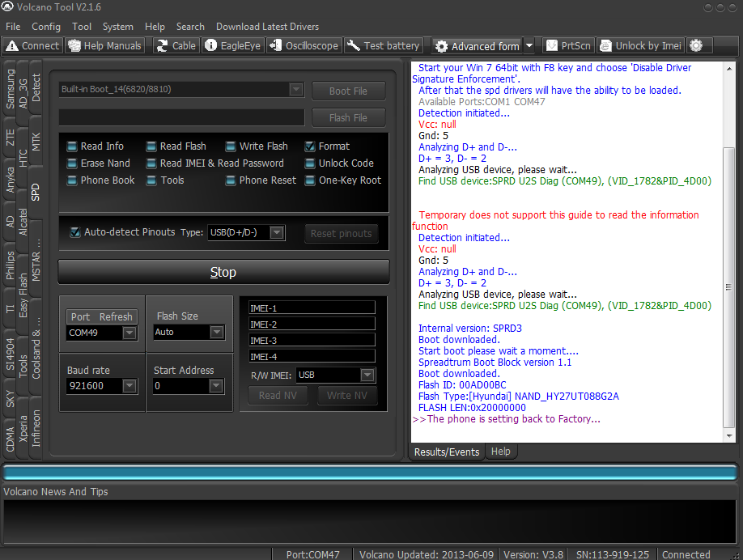Switch to the Help tab below the log
Viewport: 743px width, 560px height.
point(500,452)
